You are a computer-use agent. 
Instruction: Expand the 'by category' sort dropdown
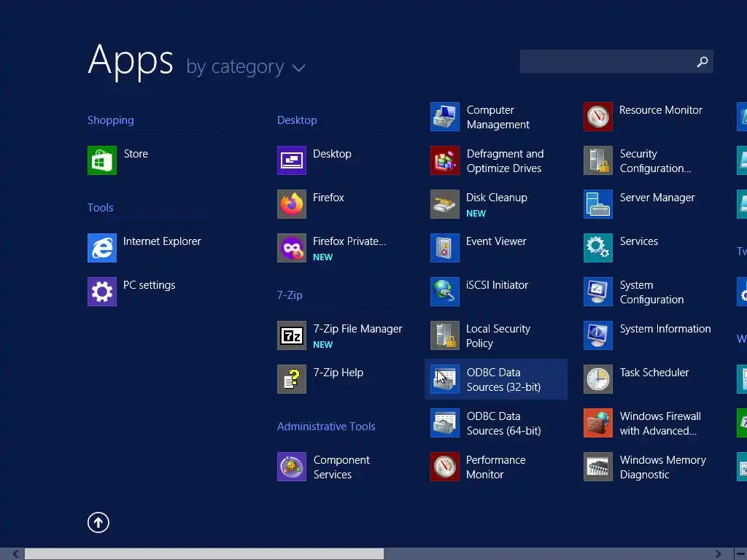click(245, 67)
